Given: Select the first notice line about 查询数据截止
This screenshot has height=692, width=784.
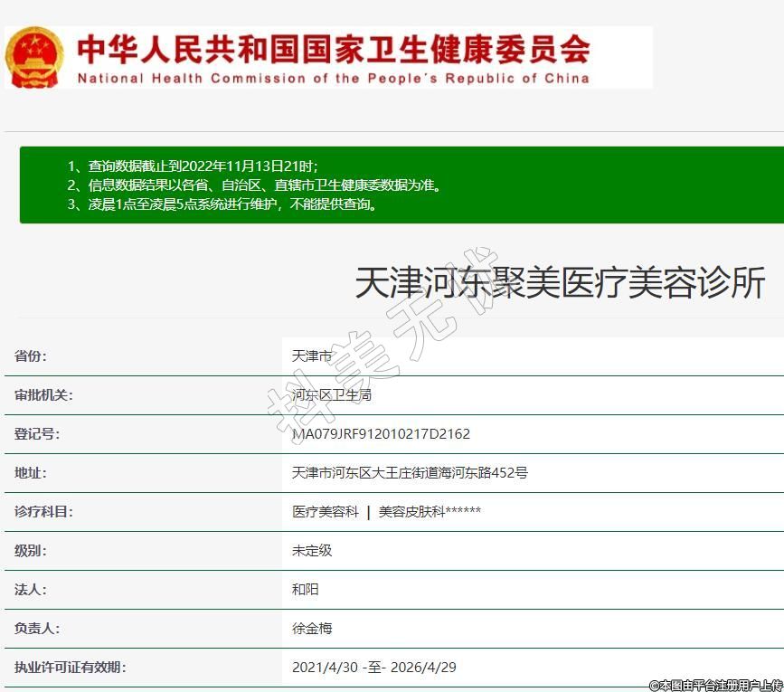Looking at the screenshot, I should pyautogui.click(x=193, y=166).
